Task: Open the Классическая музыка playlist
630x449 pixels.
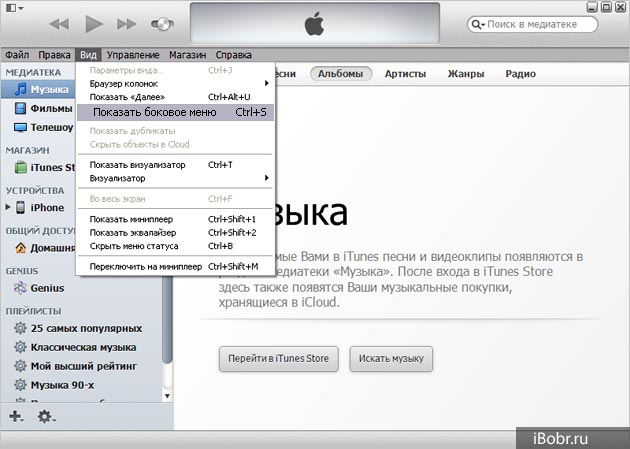Action: tap(84, 347)
